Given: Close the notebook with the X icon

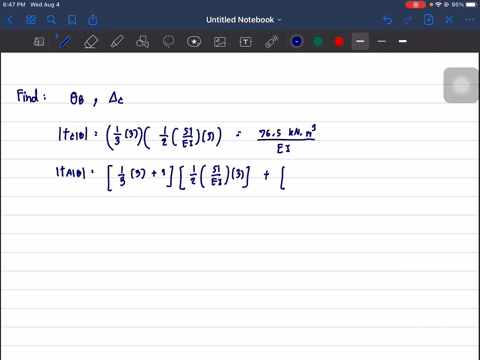Looking at the screenshot, I should pyautogui.click(x=449, y=20).
